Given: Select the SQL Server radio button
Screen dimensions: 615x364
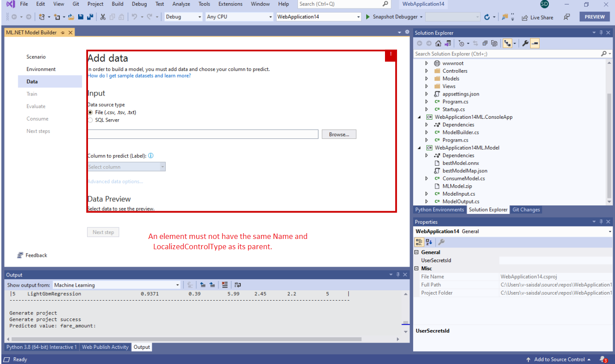Looking at the screenshot, I should [90, 120].
